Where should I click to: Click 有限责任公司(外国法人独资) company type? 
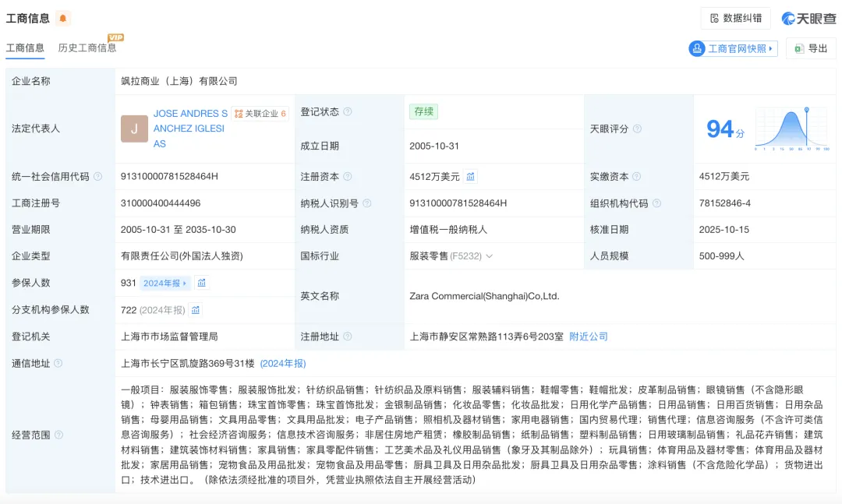click(x=182, y=256)
